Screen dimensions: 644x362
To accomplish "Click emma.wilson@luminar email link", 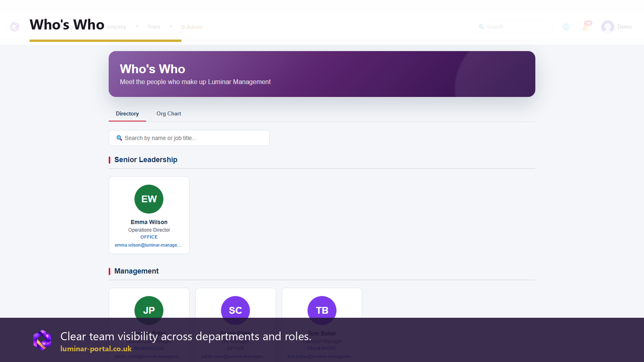I will (x=148, y=245).
